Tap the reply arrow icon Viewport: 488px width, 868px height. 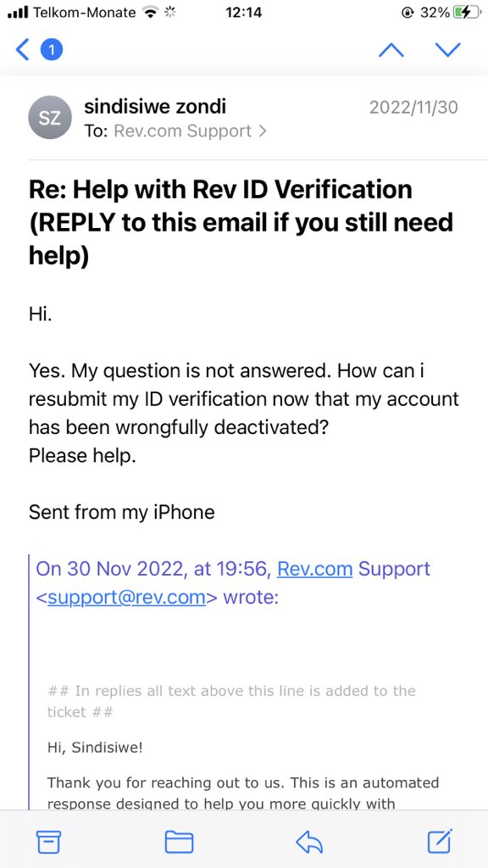click(x=309, y=842)
